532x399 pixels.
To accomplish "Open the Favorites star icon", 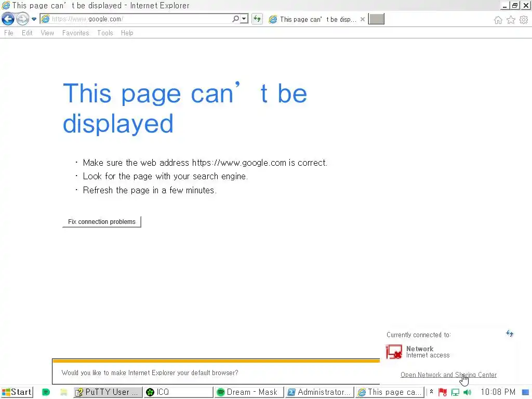I will coord(511,20).
